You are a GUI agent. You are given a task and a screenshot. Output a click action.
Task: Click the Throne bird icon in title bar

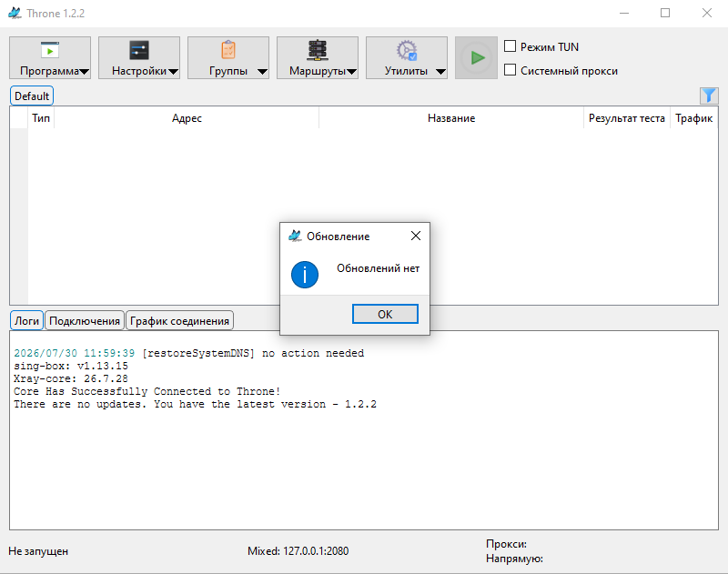15,13
